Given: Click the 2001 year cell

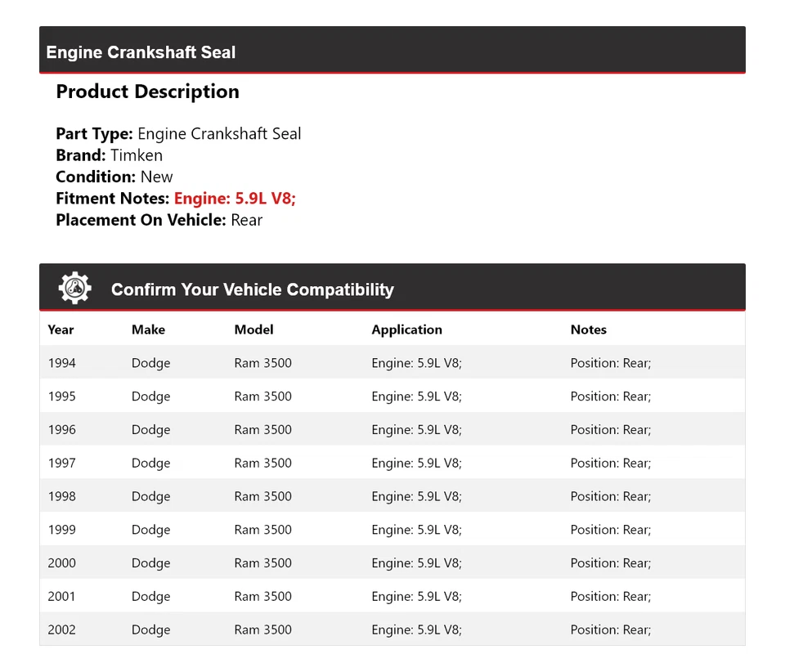Looking at the screenshot, I should [x=61, y=597].
